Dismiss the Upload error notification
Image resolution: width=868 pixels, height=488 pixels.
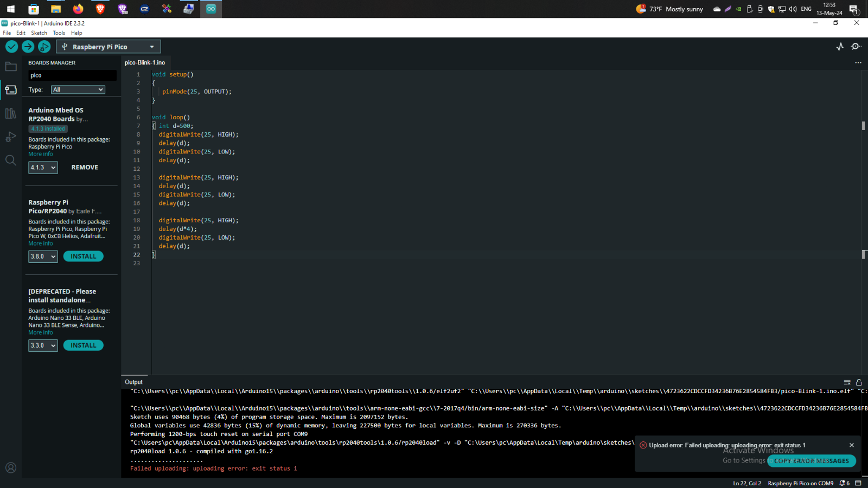click(852, 445)
